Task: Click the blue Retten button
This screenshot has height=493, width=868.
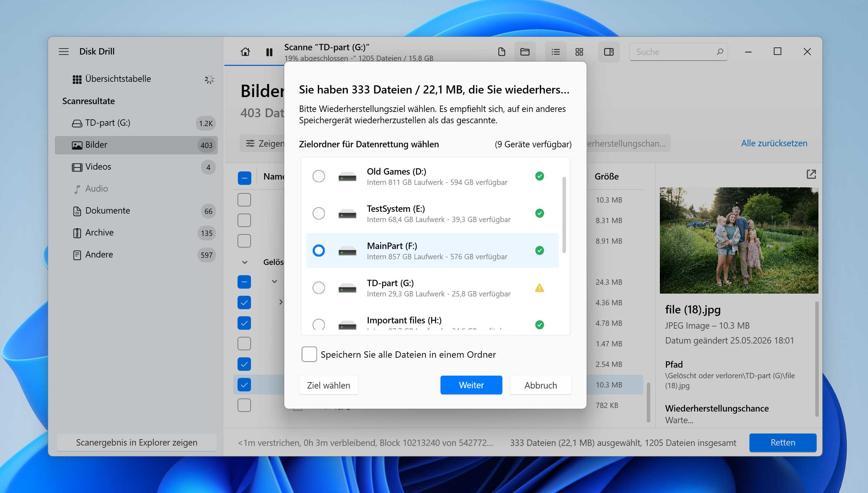Action: [x=783, y=443]
